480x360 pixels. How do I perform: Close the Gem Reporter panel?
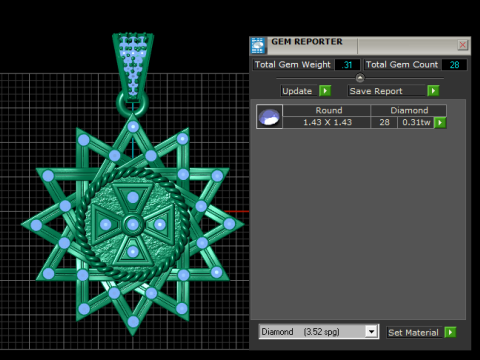click(x=462, y=45)
